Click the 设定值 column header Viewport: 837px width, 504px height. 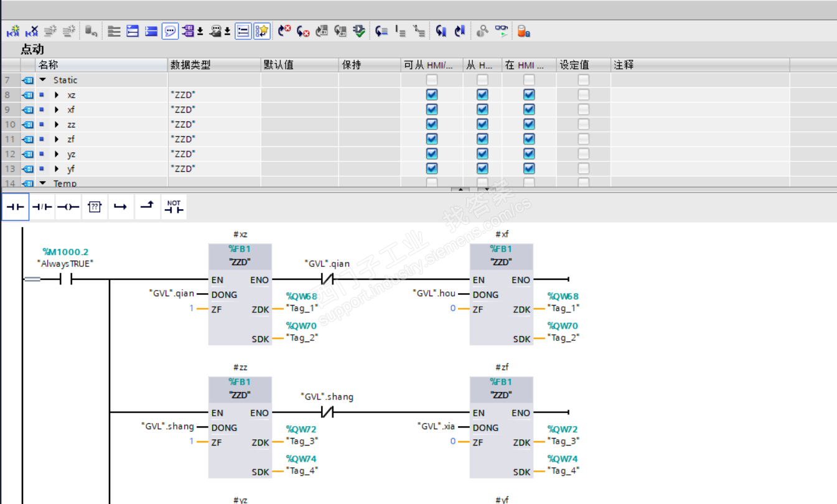pyautogui.click(x=584, y=65)
